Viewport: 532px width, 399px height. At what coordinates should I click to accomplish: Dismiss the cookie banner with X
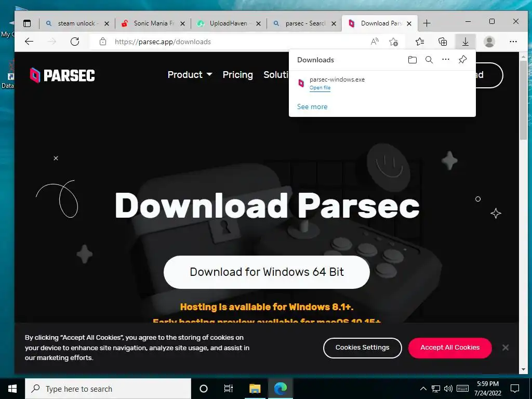pyautogui.click(x=505, y=348)
